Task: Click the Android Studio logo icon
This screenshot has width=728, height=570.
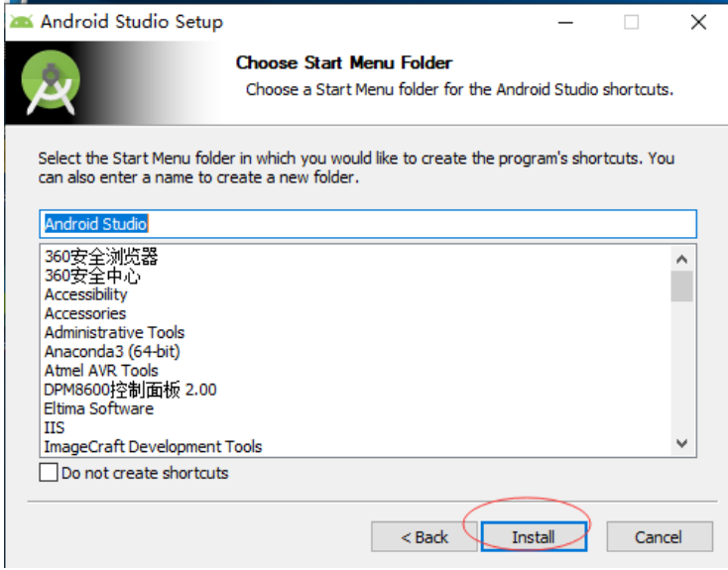Action: coord(51,82)
